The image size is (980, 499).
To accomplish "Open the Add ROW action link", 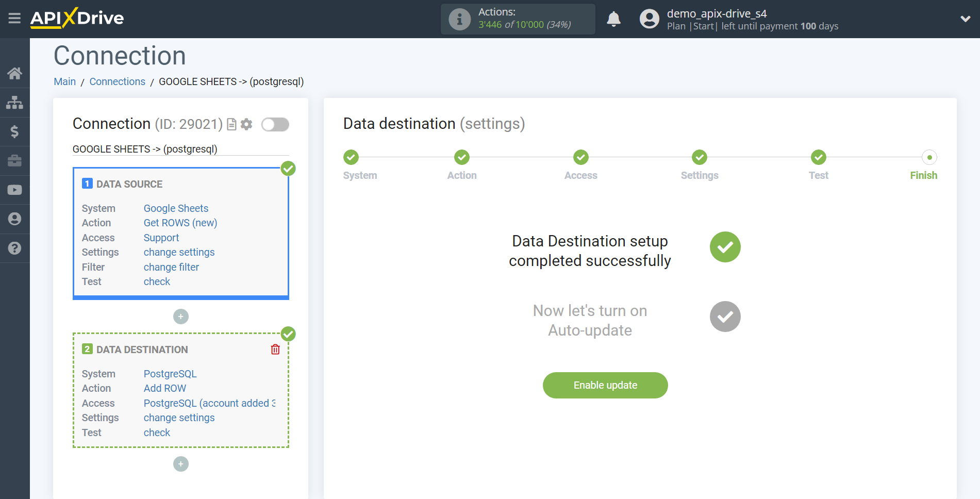I will [165, 388].
